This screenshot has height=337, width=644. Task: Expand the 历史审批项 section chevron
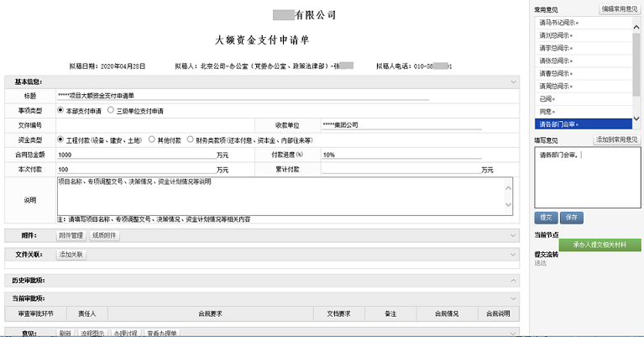[513, 280]
